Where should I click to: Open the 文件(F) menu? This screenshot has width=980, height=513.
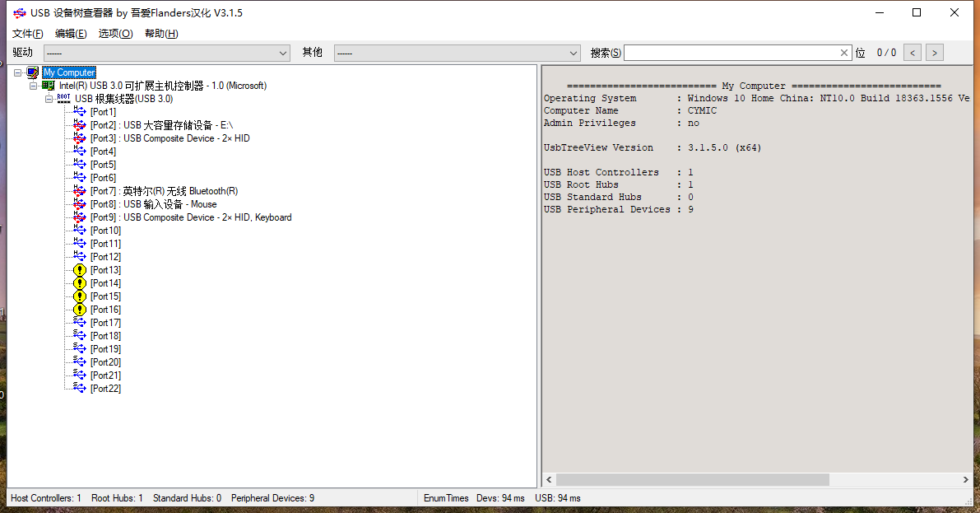point(27,34)
